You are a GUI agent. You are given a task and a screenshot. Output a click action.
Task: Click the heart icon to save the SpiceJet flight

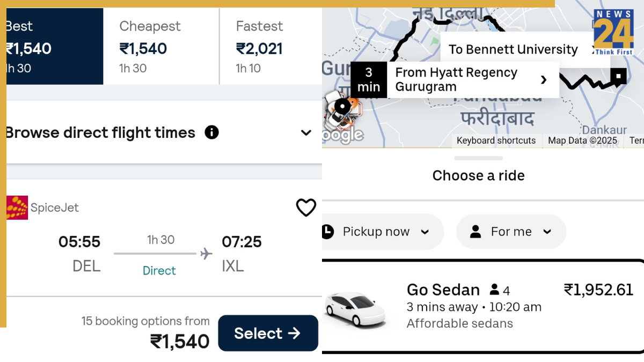(306, 208)
